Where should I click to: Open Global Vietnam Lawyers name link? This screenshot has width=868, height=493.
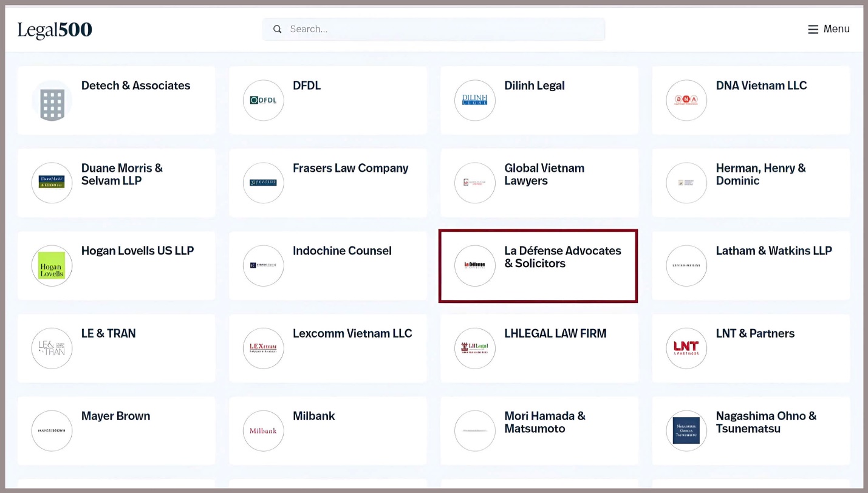pyautogui.click(x=544, y=174)
